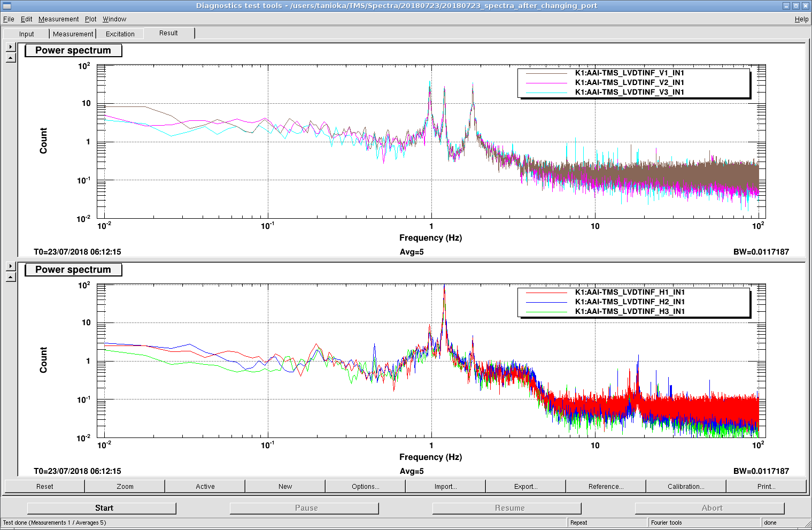Click top plot Count axis label

coord(43,141)
